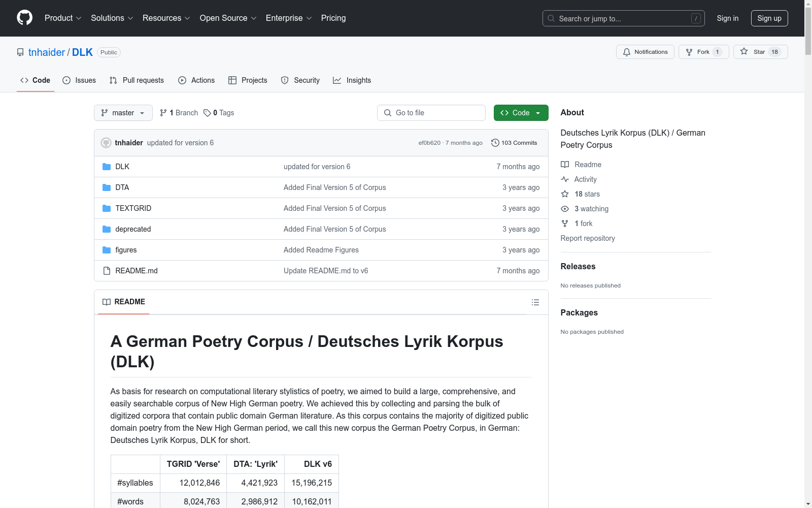The width and height of the screenshot is (812, 508).
Task: Open the green Code dropdown
Action: pos(521,113)
